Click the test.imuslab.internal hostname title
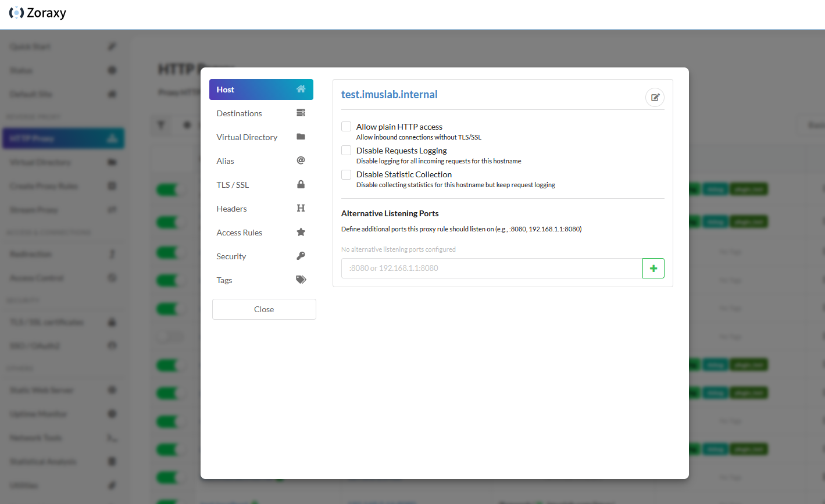825x504 pixels. tap(390, 95)
